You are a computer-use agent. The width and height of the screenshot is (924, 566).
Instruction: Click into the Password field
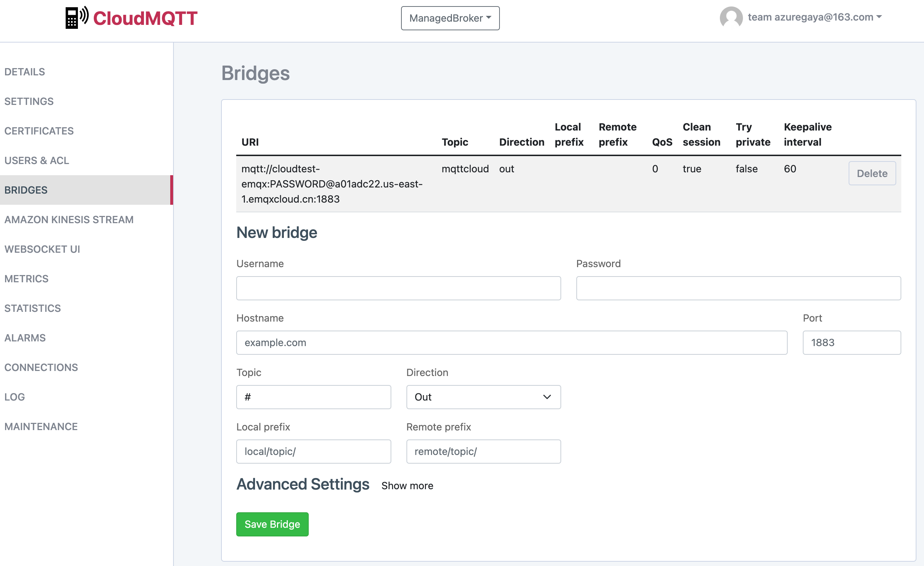[x=738, y=288]
